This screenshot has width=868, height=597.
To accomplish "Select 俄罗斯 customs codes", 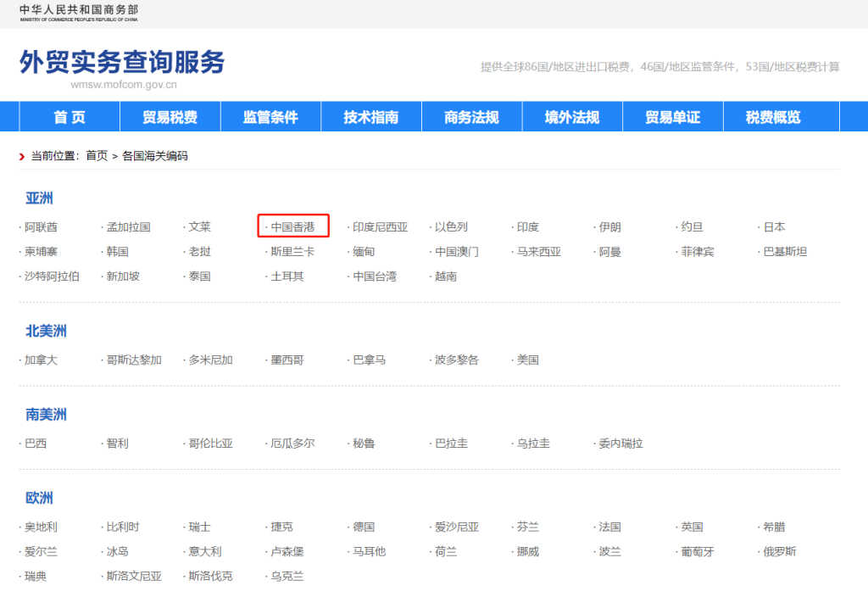I will 780,551.
